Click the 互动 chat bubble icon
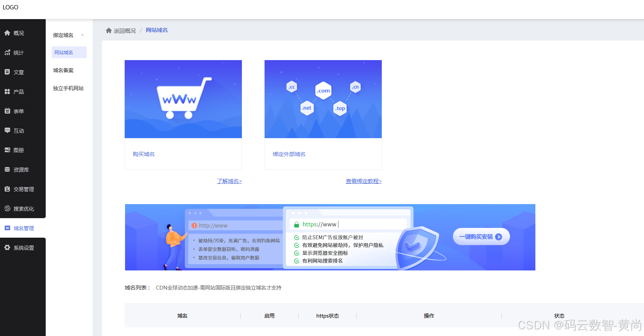Image resolution: width=644 pixels, height=336 pixels. pyautogui.click(x=7, y=131)
